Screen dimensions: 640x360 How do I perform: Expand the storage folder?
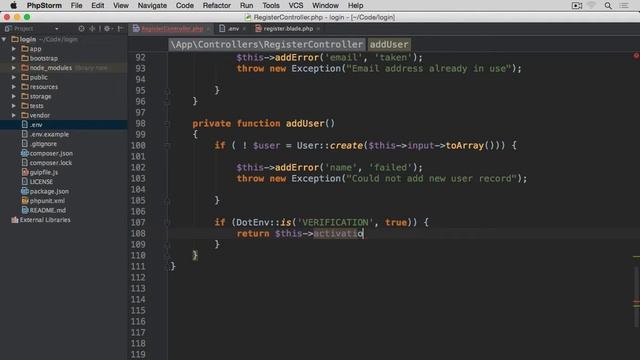coord(14,96)
